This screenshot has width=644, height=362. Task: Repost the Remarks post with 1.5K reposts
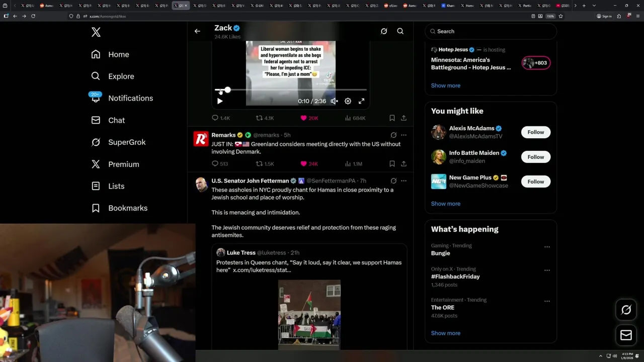click(265, 164)
